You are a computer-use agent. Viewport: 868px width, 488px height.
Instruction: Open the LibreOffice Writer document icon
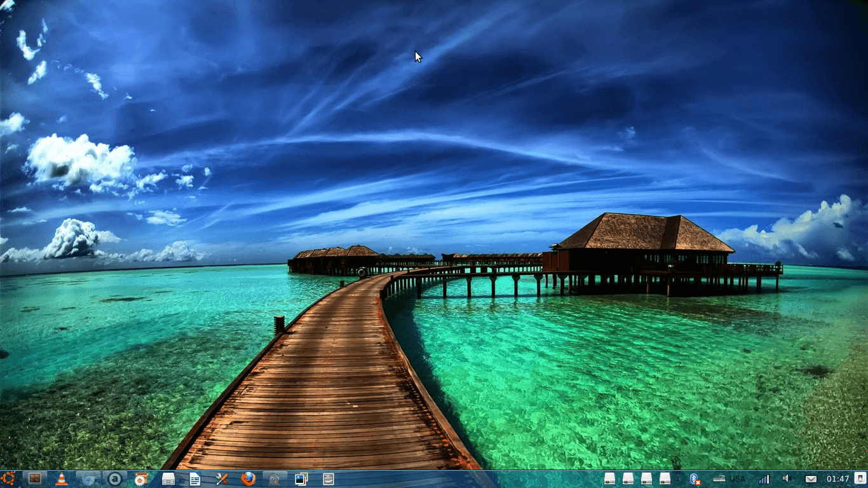pos(195,480)
